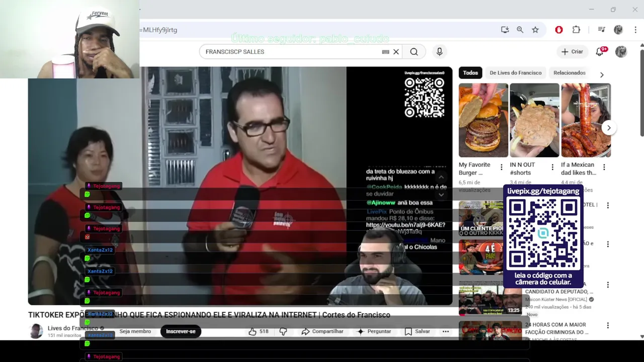Open Lives do Francisco channel avatar
This screenshot has height=362, width=644.
tap(36, 331)
